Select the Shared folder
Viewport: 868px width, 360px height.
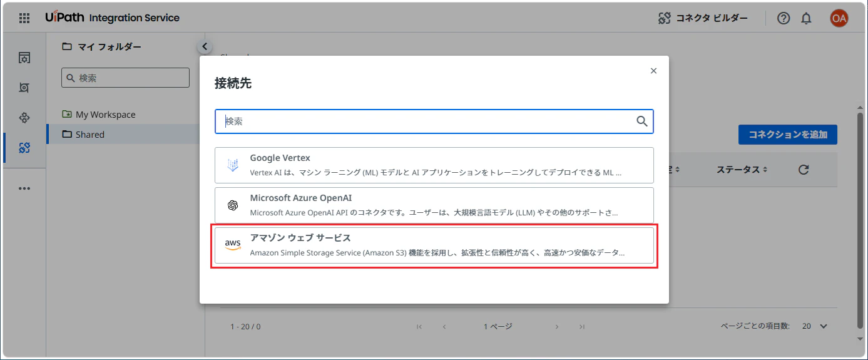123,134
